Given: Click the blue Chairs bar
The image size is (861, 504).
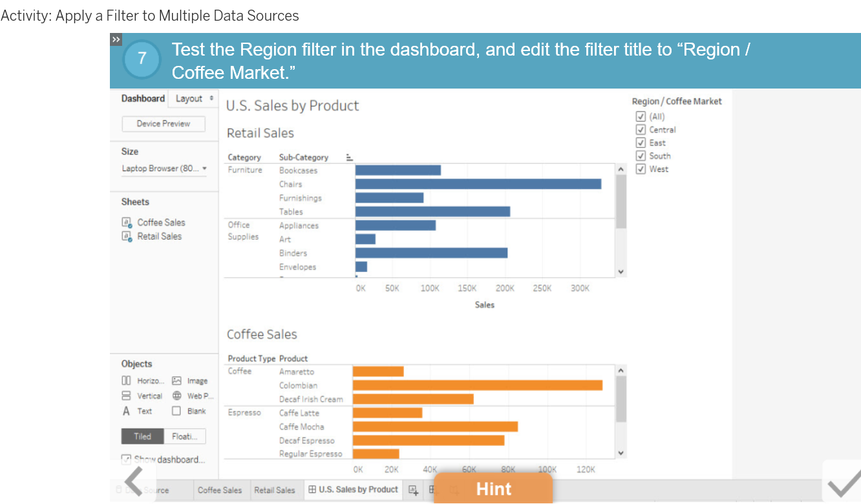Looking at the screenshot, I should point(478,184).
